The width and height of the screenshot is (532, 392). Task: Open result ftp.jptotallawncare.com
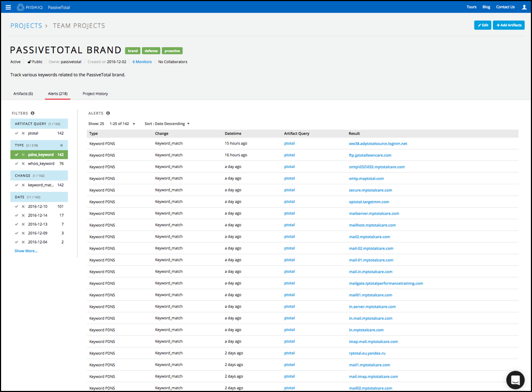click(370, 155)
